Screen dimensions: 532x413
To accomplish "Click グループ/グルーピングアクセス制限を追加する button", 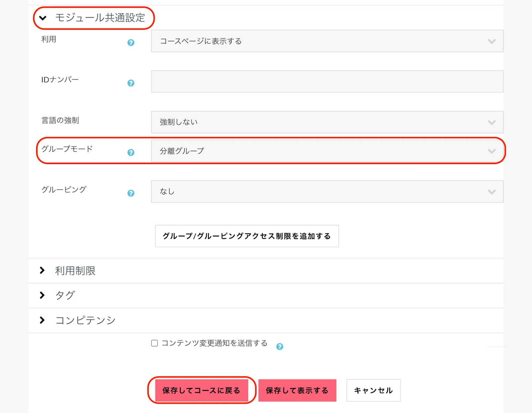I will tap(247, 236).
